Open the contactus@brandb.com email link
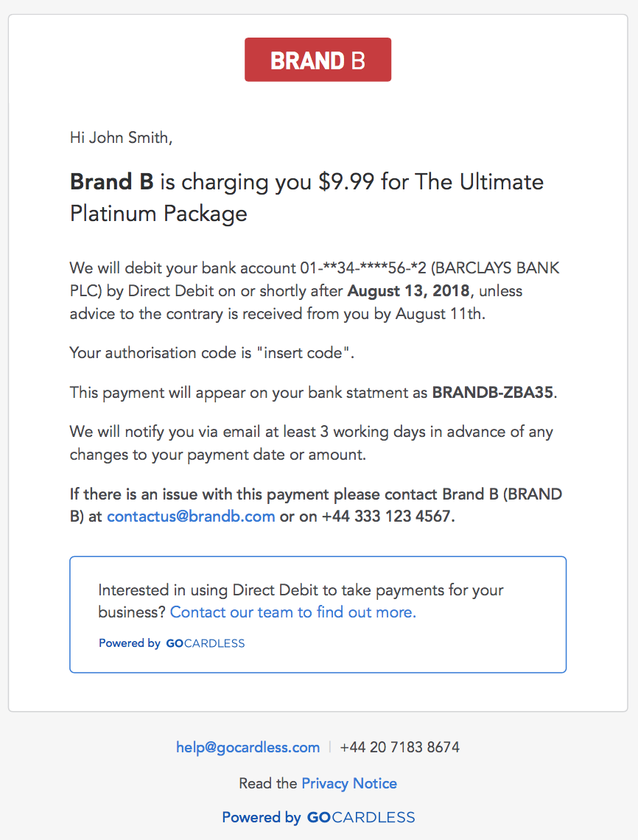This screenshot has height=840, width=638. pyautogui.click(x=191, y=517)
